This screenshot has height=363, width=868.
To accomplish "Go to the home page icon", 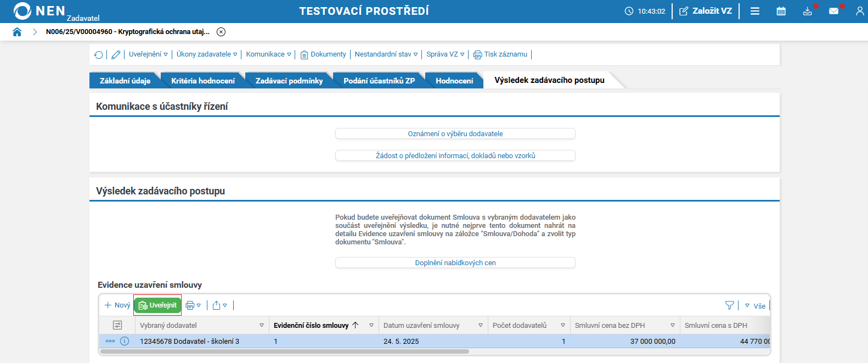I will 17,32.
